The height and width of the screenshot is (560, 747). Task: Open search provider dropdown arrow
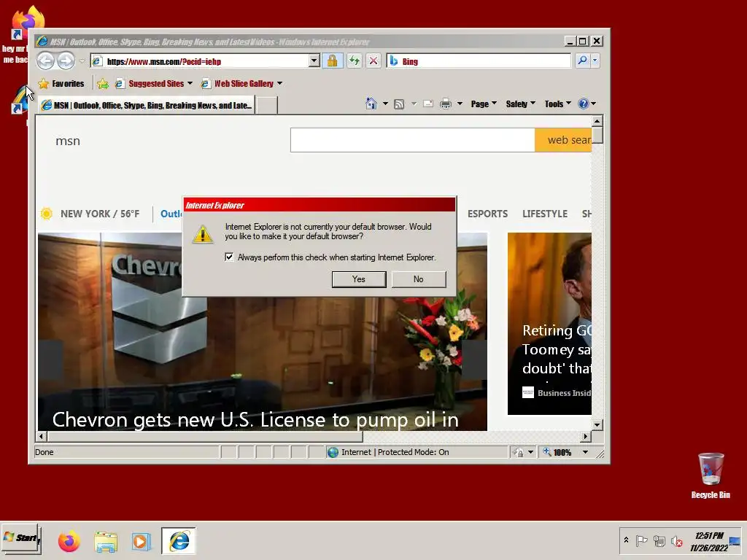[595, 61]
